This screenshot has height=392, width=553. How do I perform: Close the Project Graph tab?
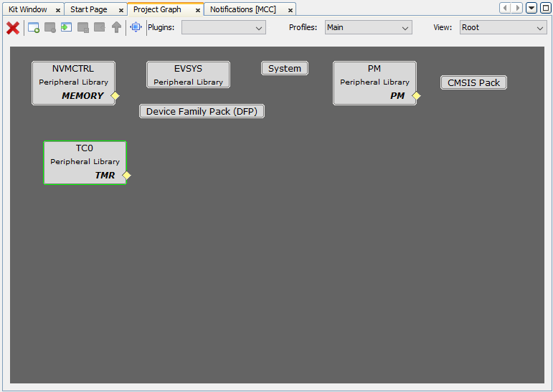pyautogui.click(x=198, y=10)
